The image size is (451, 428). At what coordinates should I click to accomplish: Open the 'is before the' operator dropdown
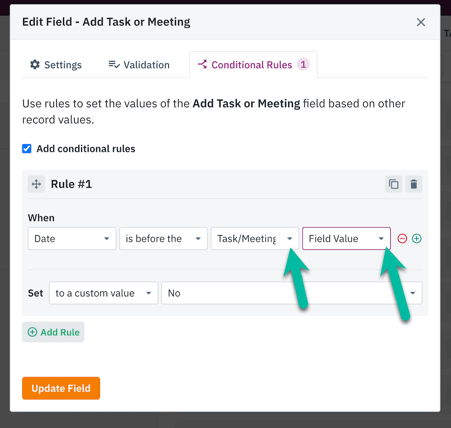[x=164, y=239]
